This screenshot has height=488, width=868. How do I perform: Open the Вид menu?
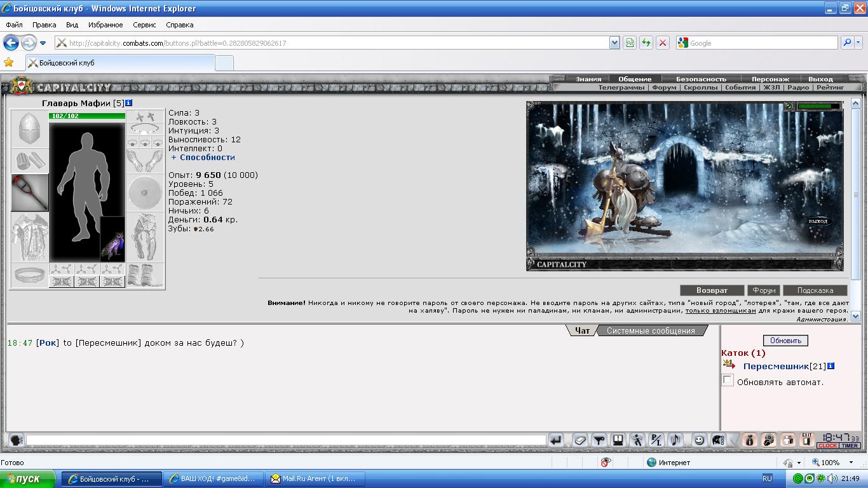72,25
